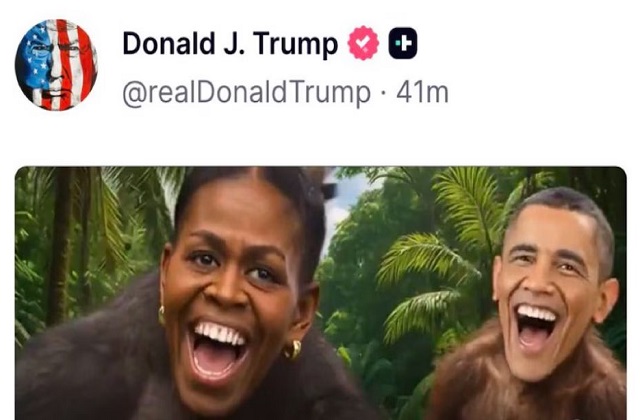640x420 pixels.
Task: Click the tree trunk at the media's left edge
Action: tap(61, 245)
